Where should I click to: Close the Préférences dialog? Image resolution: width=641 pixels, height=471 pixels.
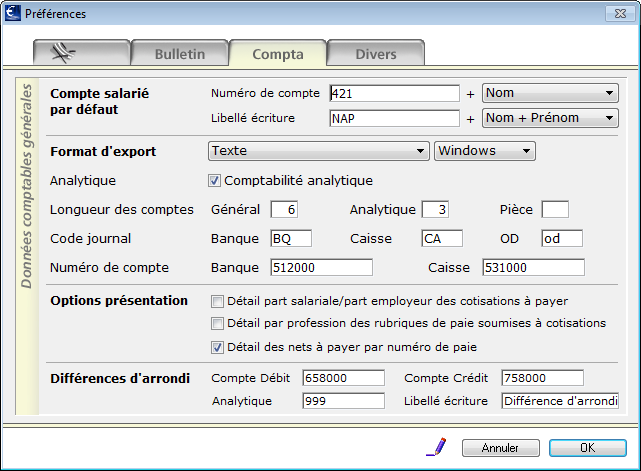pos(621,13)
